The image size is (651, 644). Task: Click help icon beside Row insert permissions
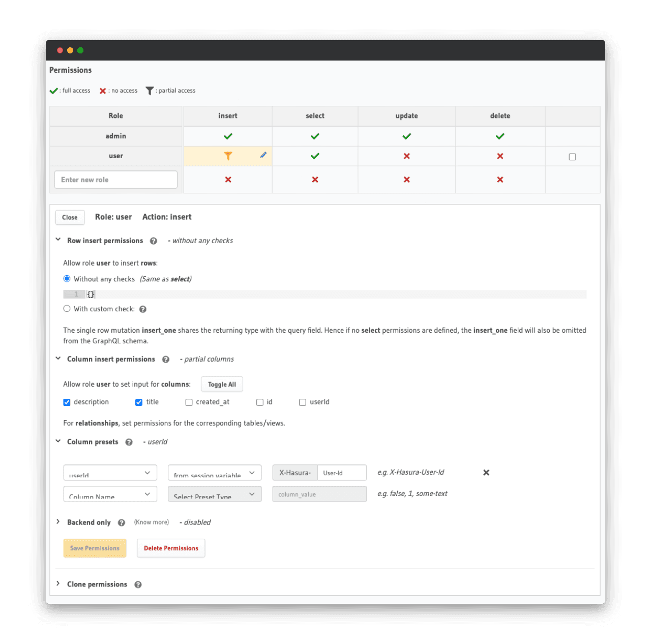[x=153, y=241]
